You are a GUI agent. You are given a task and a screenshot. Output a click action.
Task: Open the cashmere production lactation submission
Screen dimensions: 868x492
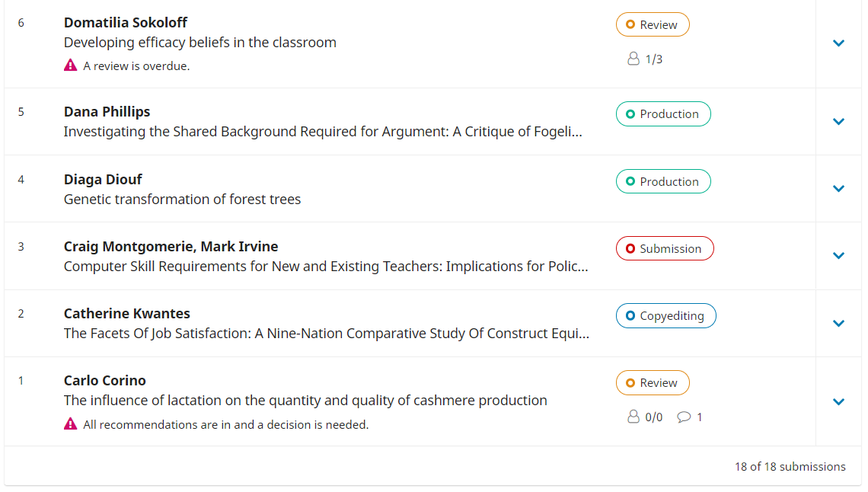point(305,401)
